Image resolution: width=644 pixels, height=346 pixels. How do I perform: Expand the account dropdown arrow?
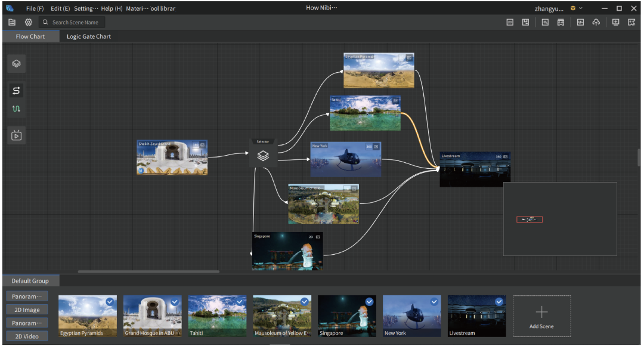(x=581, y=8)
